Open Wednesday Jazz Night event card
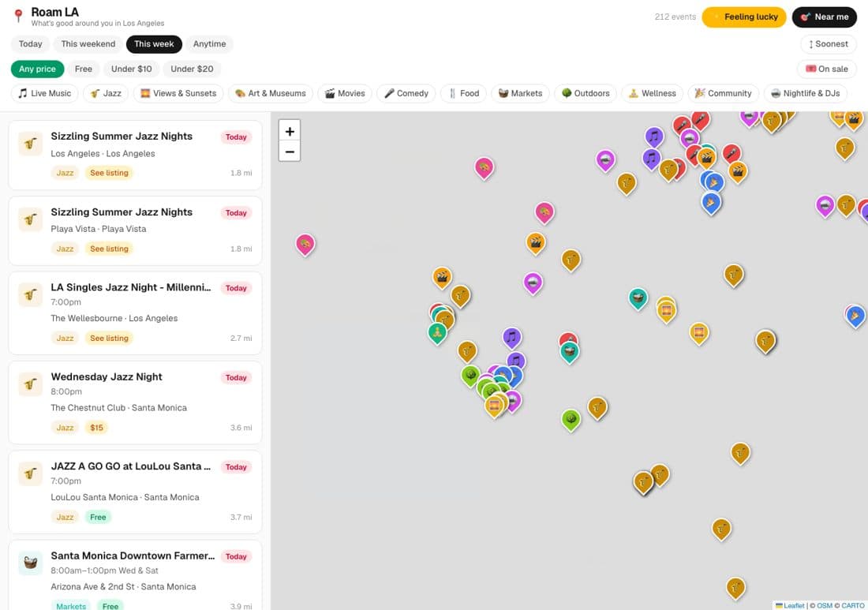The width and height of the screenshot is (868, 610). coord(135,402)
